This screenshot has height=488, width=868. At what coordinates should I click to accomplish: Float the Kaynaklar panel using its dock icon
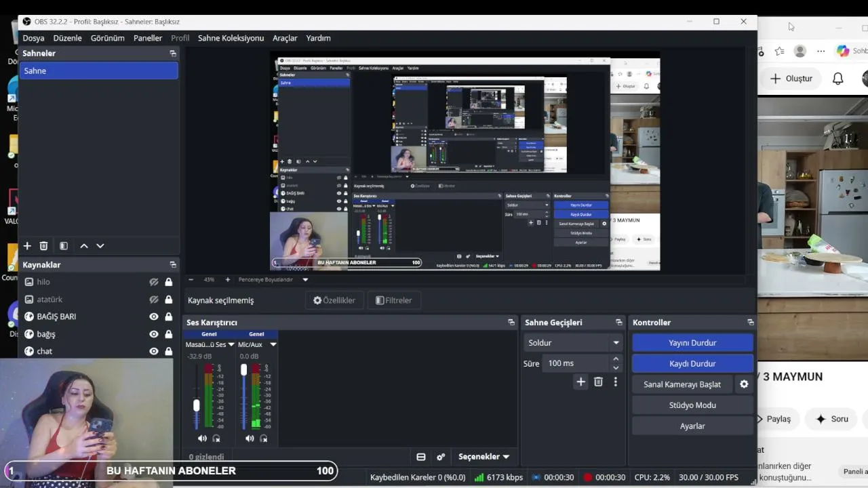173,265
